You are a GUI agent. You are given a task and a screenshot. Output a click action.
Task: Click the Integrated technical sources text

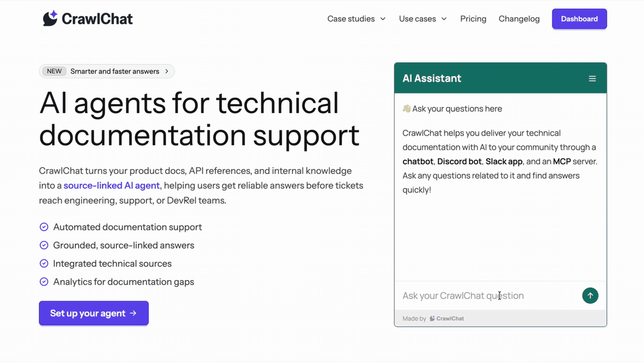[112, 263]
